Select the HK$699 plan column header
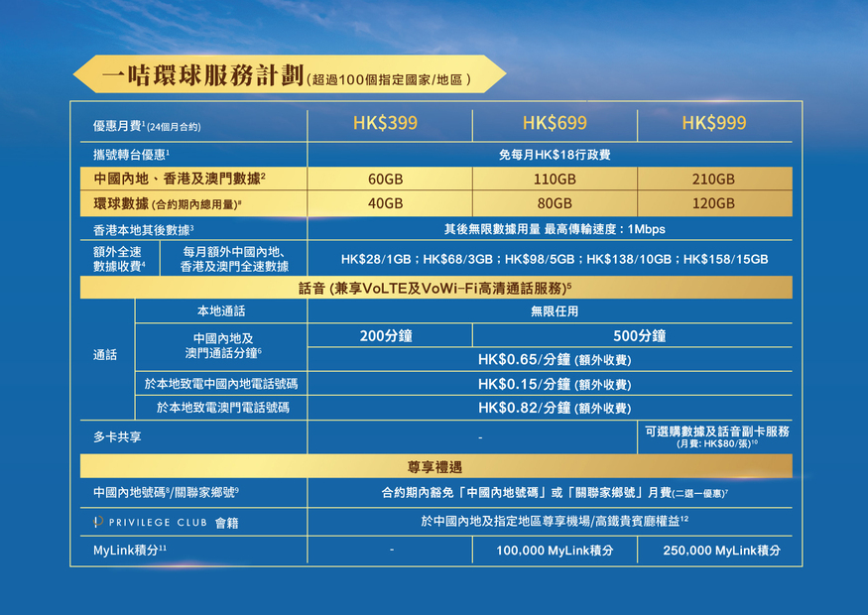 click(x=555, y=123)
